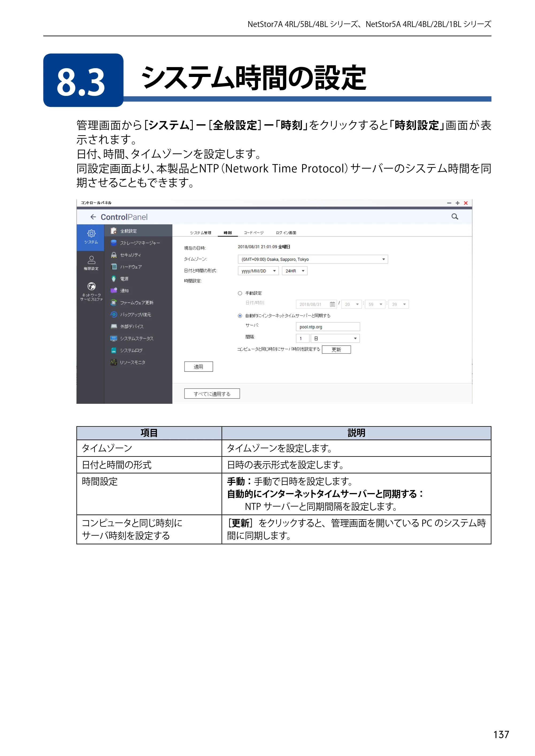This screenshot has height=756, width=535.
Task: Select the 手動設定 radio button
Action: [240, 293]
